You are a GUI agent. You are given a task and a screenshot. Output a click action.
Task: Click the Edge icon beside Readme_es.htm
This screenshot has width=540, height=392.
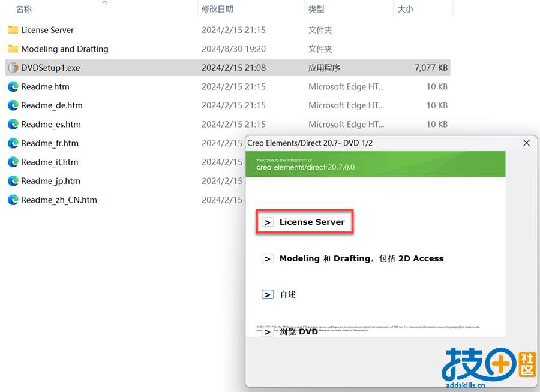[13, 124]
